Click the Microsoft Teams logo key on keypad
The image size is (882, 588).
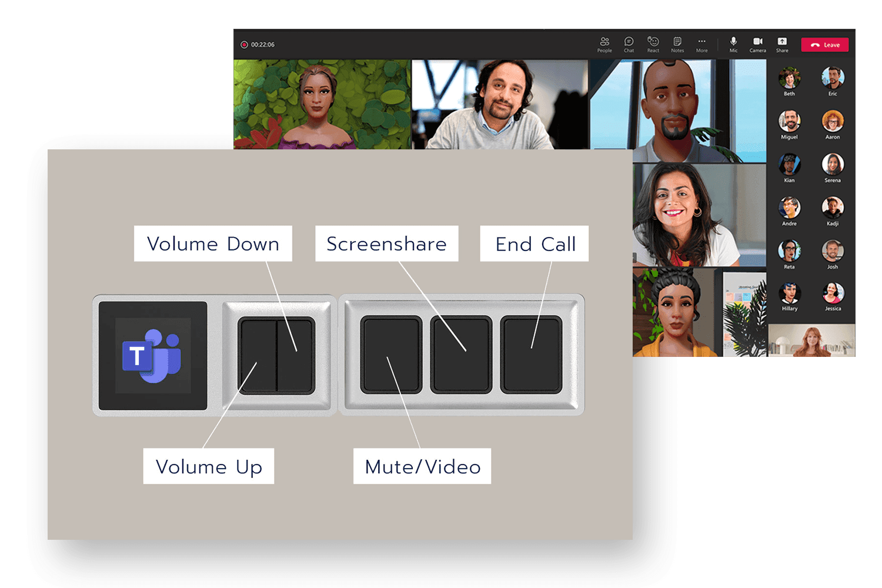point(153,356)
